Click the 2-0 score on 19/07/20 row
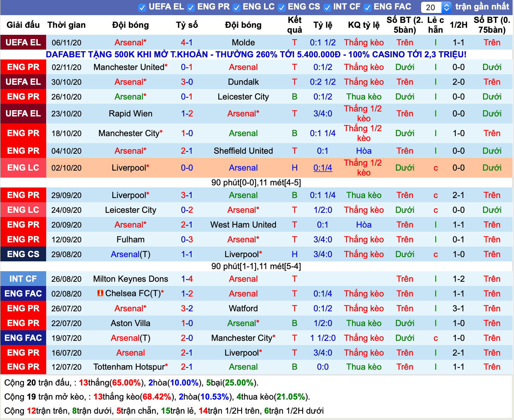514x420 pixels. [187, 338]
